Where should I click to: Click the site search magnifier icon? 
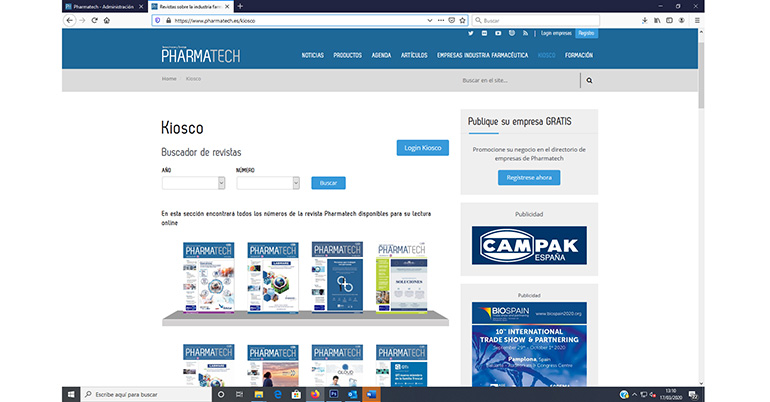click(589, 80)
